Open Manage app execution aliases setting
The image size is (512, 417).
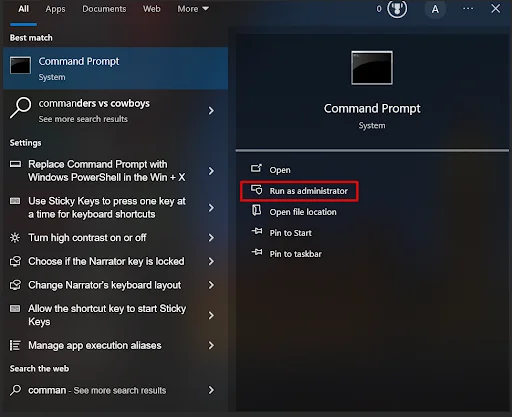[x=116, y=345]
